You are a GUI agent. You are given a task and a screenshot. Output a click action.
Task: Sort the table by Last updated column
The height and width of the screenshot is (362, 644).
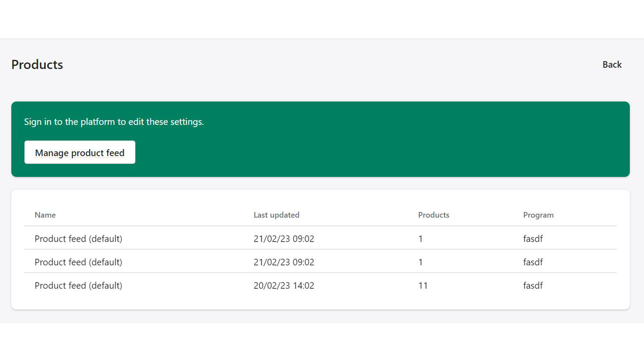pyautogui.click(x=277, y=215)
